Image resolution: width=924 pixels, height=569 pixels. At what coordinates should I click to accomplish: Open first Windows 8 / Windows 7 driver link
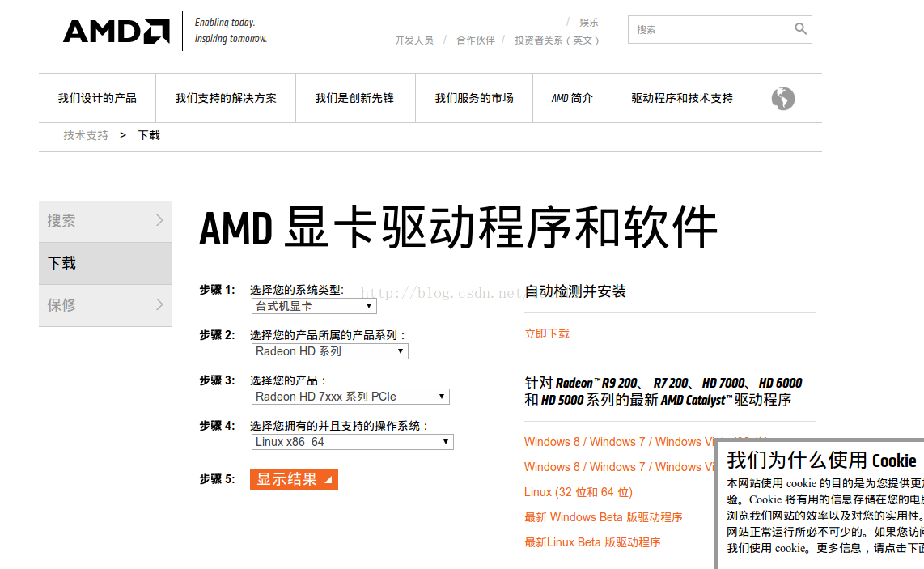(619, 442)
